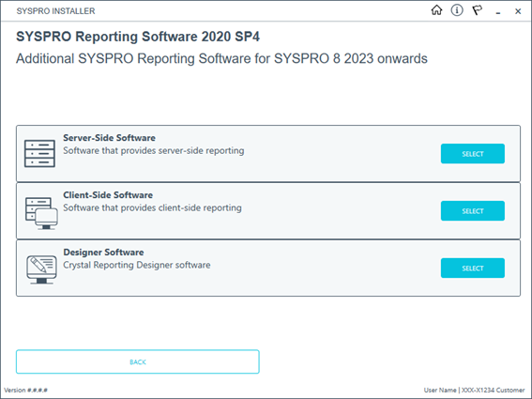Viewport: 532px width, 399px height.
Task: Minimize the SYSPRO Installer window
Action: pyautogui.click(x=497, y=11)
